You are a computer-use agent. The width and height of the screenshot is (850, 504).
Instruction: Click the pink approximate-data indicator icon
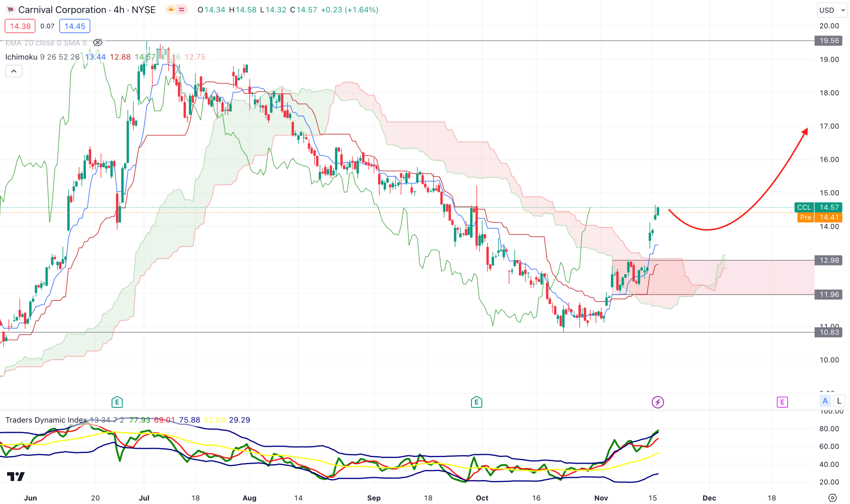click(182, 9)
